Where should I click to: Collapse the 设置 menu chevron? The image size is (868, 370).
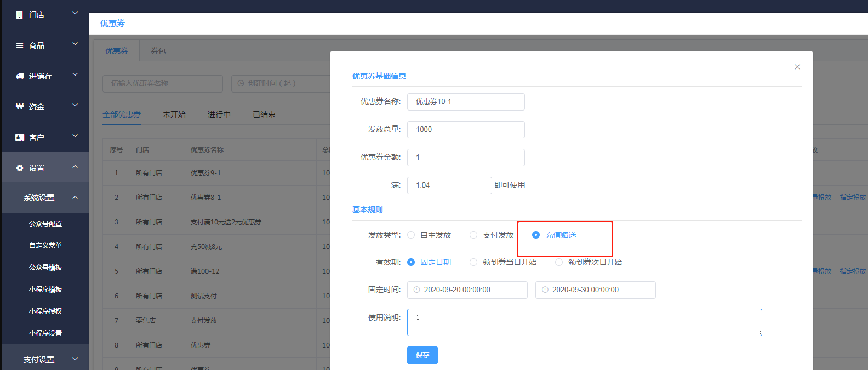[x=75, y=167]
